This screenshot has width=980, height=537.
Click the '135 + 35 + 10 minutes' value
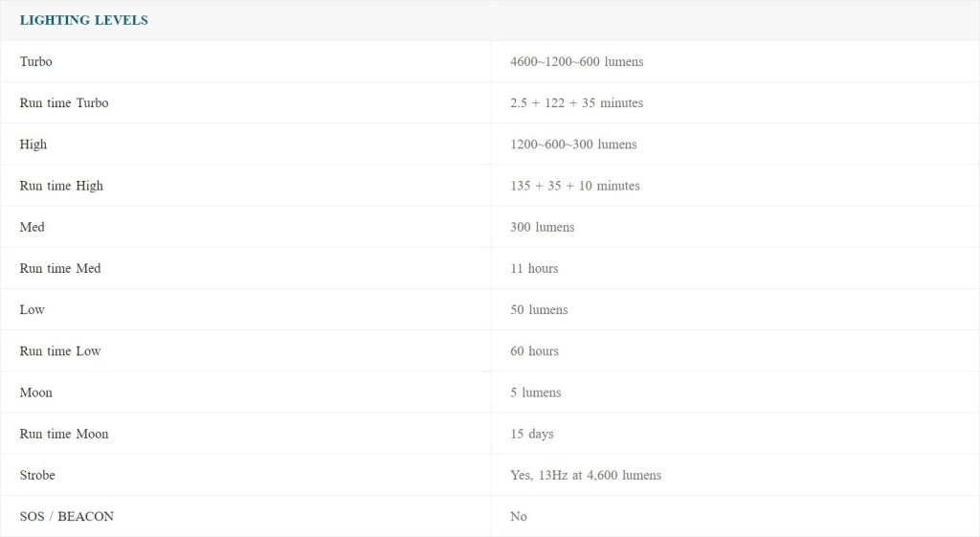[x=574, y=186]
